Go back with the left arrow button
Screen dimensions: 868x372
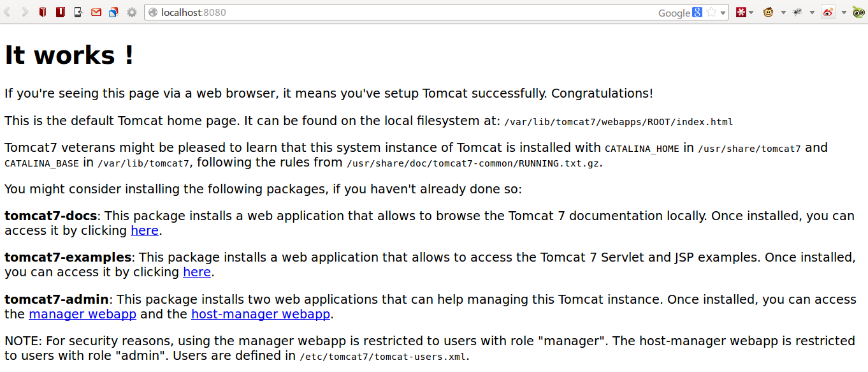click(8, 12)
